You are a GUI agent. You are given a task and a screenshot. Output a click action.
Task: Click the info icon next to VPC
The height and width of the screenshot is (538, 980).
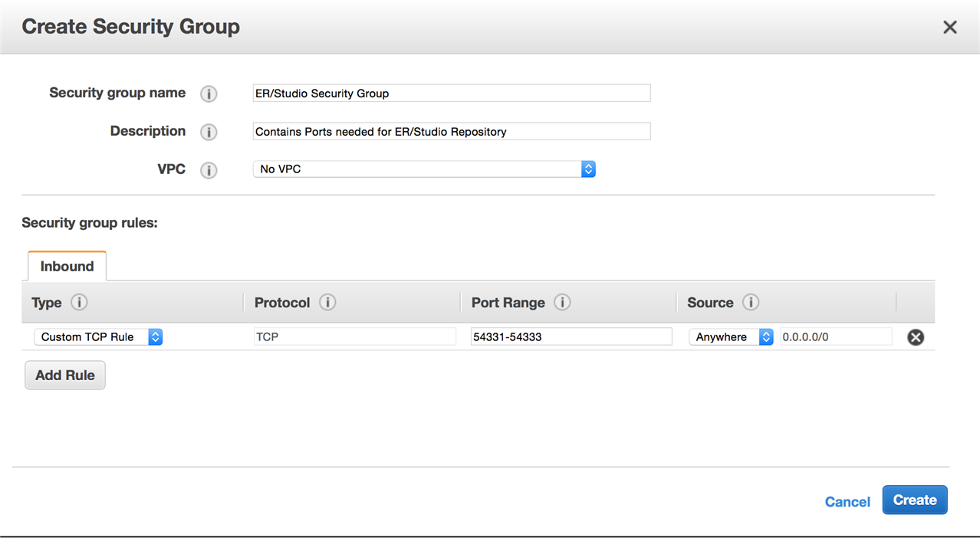tap(209, 170)
